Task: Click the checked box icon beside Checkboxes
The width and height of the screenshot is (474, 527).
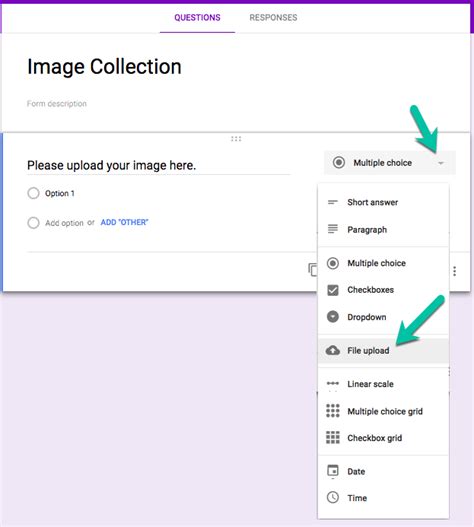Action: [333, 290]
